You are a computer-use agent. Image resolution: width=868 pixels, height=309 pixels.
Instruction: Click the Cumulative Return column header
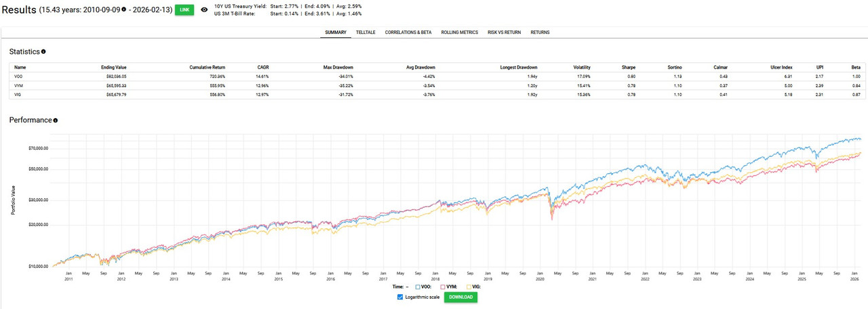pos(207,67)
